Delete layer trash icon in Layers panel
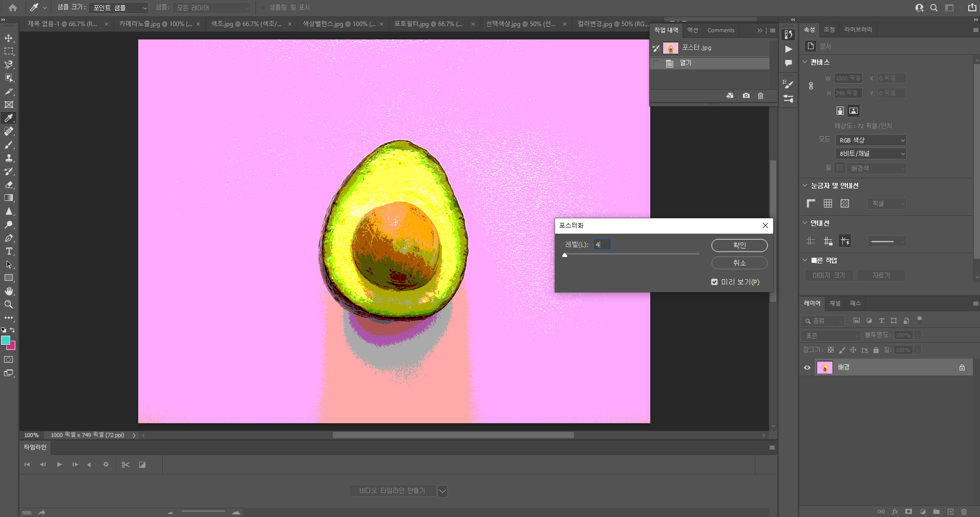The image size is (980, 517). click(964, 511)
